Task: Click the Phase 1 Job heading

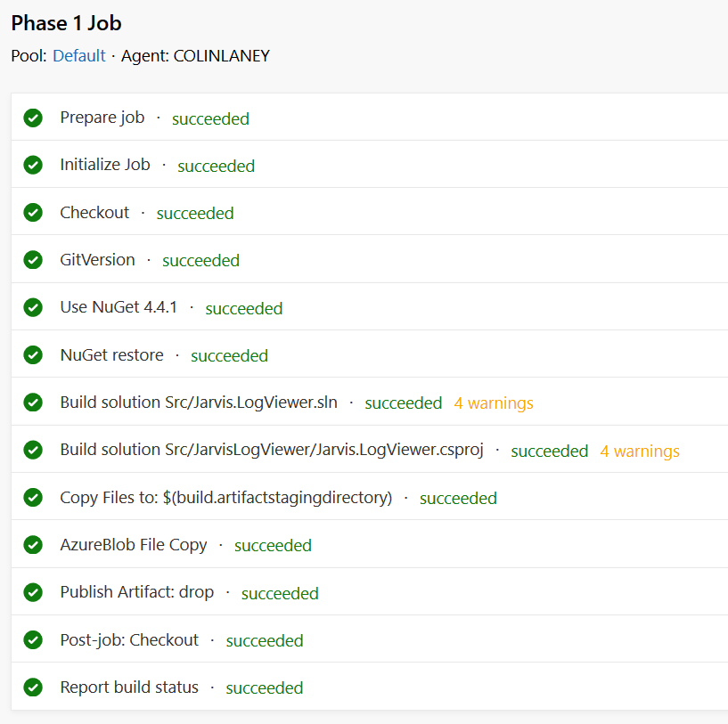Action: click(x=67, y=23)
